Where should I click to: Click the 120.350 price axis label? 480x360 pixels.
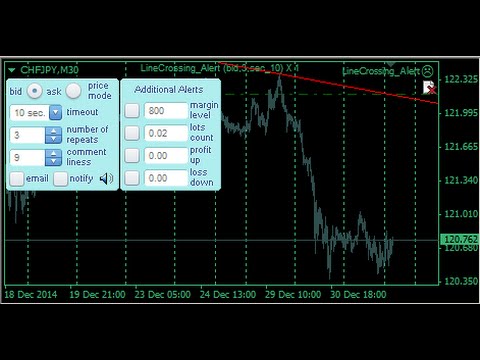click(461, 281)
